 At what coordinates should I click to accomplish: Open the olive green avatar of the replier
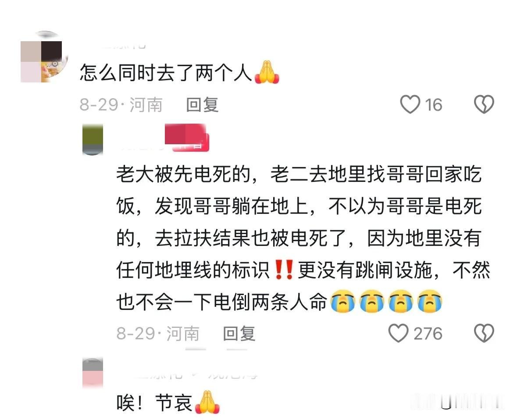click(x=93, y=139)
